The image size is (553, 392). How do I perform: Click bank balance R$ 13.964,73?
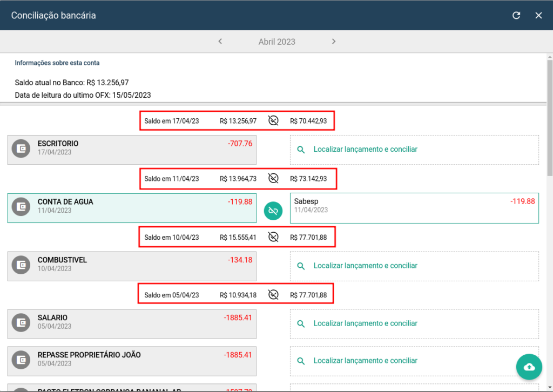point(238,179)
